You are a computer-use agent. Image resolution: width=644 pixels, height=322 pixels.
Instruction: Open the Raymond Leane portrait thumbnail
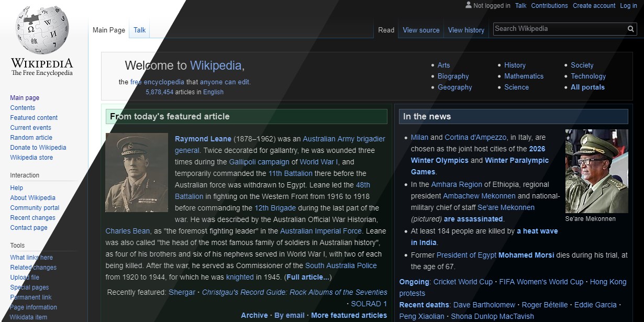point(137,172)
